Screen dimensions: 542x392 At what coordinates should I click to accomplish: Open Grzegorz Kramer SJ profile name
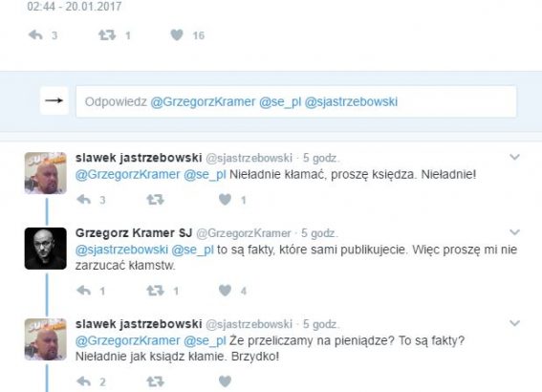[134, 233]
